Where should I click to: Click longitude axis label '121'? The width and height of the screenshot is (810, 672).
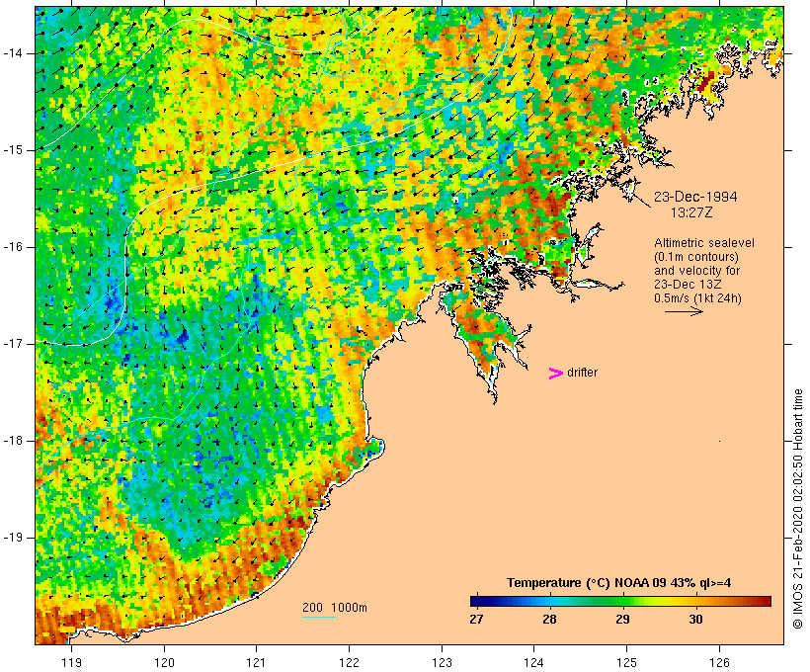point(256,662)
